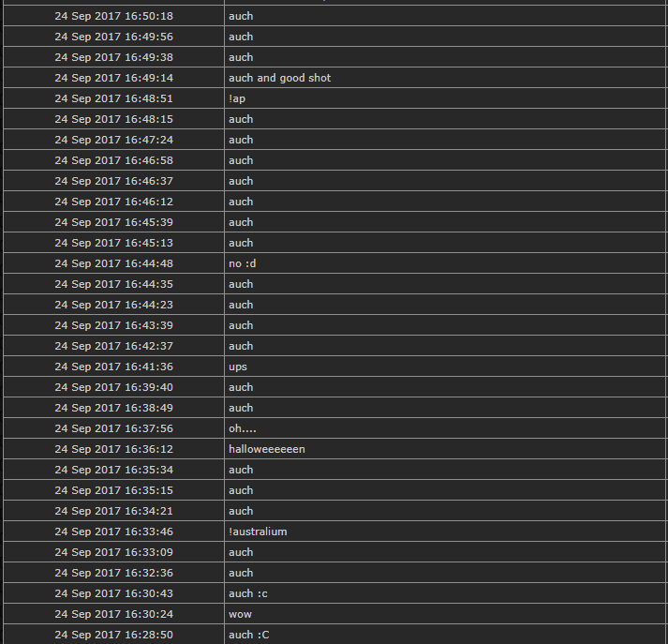Click the 'auch' message at 16:42:37
The image size is (668, 644).
[241, 346]
